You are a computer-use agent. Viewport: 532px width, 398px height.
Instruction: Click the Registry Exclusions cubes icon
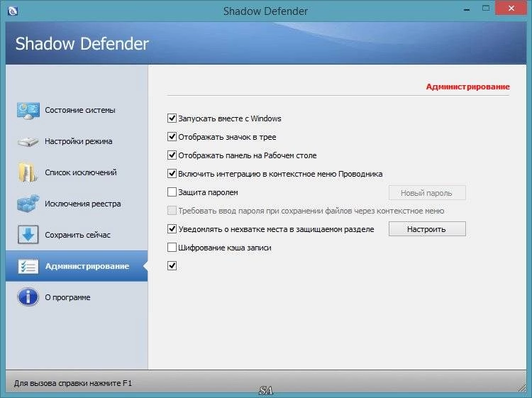[28, 204]
